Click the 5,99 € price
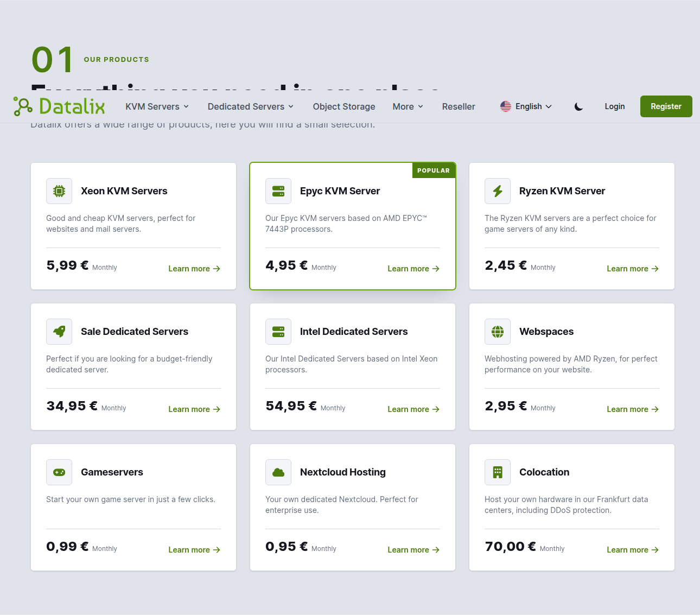The height and width of the screenshot is (615, 700). (x=67, y=265)
